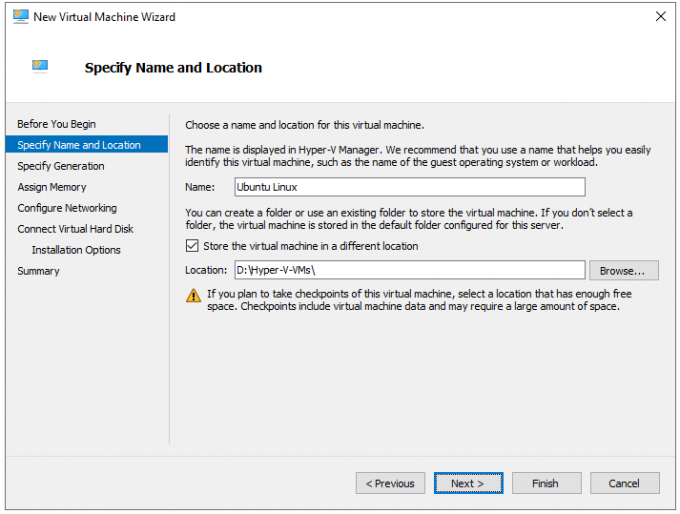Click the Next > button

[468, 483]
